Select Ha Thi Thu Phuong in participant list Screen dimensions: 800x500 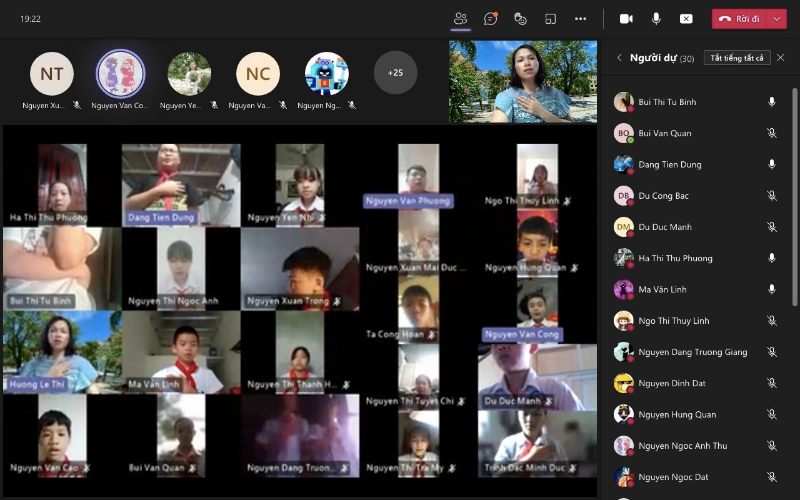(x=675, y=258)
